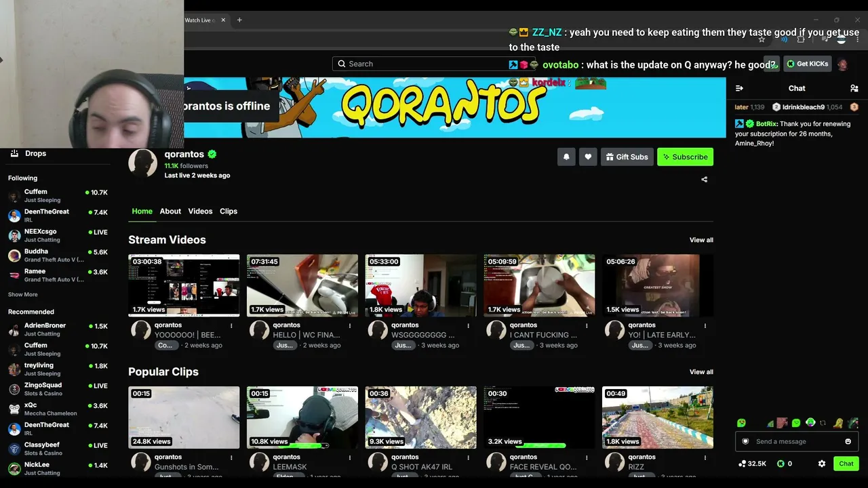Viewport: 868px width, 488px height.
Task: Click the 32.5K channel points icon
Action: pyautogui.click(x=742, y=464)
